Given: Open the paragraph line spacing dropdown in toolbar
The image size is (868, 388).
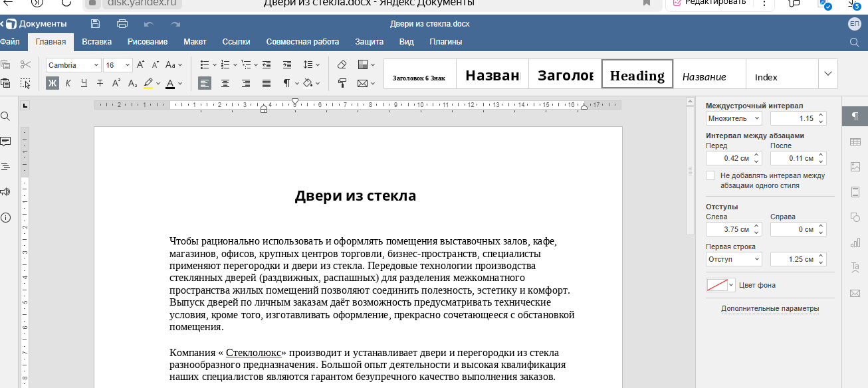Looking at the screenshot, I should (x=312, y=64).
